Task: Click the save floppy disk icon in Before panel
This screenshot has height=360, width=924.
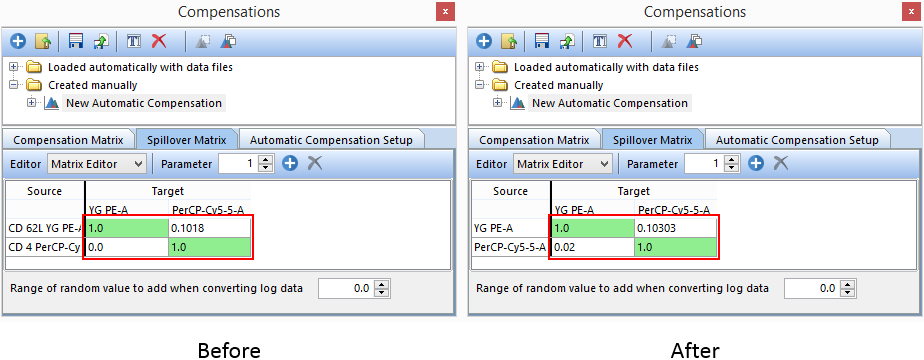Action: pos(76,41)
